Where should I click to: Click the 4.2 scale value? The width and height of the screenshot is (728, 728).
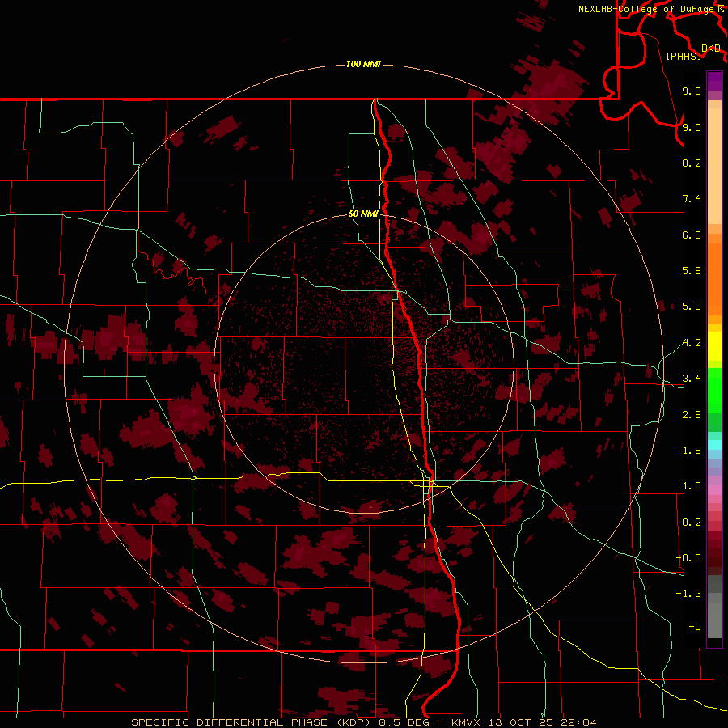pos(692,343)
